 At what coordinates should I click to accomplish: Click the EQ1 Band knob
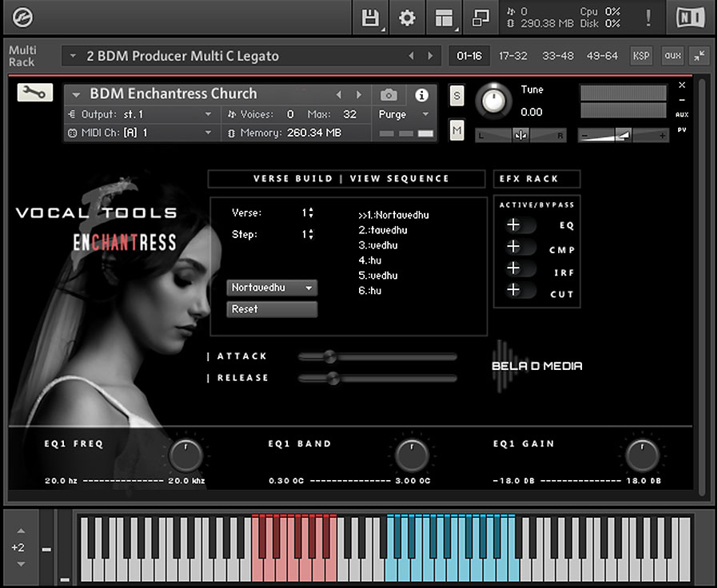pos(412,455)
